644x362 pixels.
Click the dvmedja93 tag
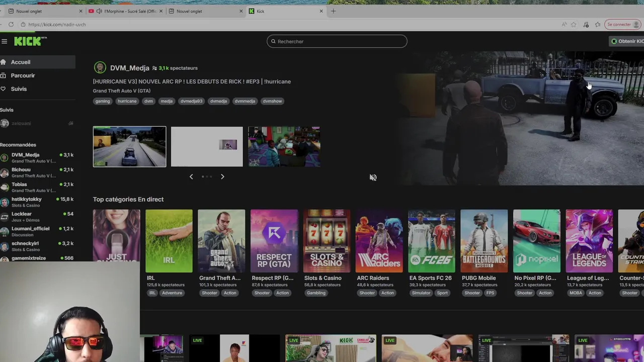191,101
